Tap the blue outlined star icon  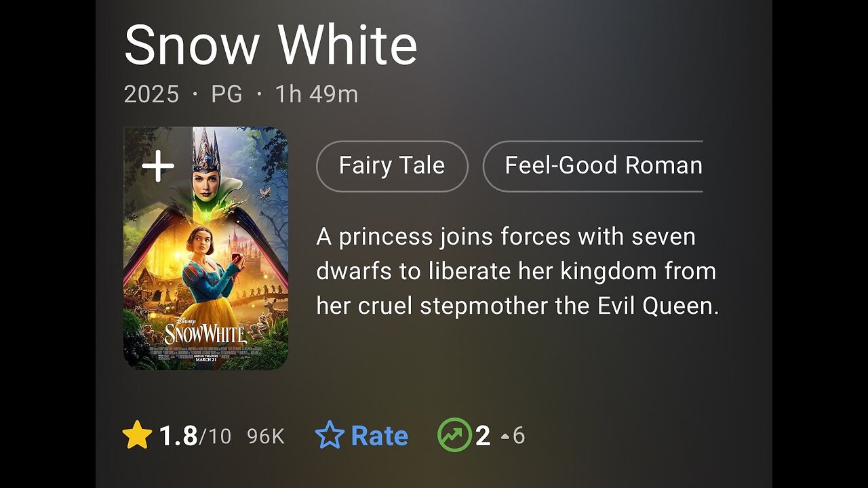[x=330, y=436]
